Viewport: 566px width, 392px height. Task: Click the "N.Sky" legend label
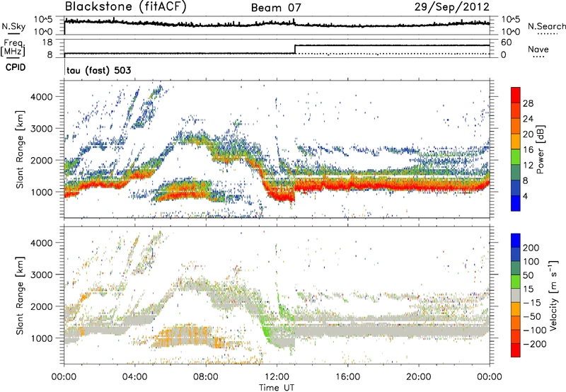[13, 26]
